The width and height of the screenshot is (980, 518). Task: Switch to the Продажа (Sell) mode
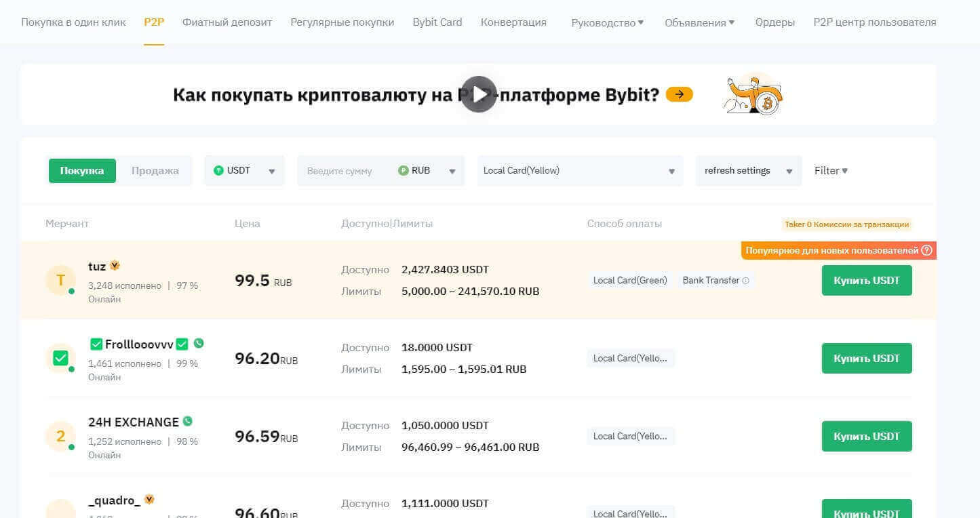[x=155, y=171]
